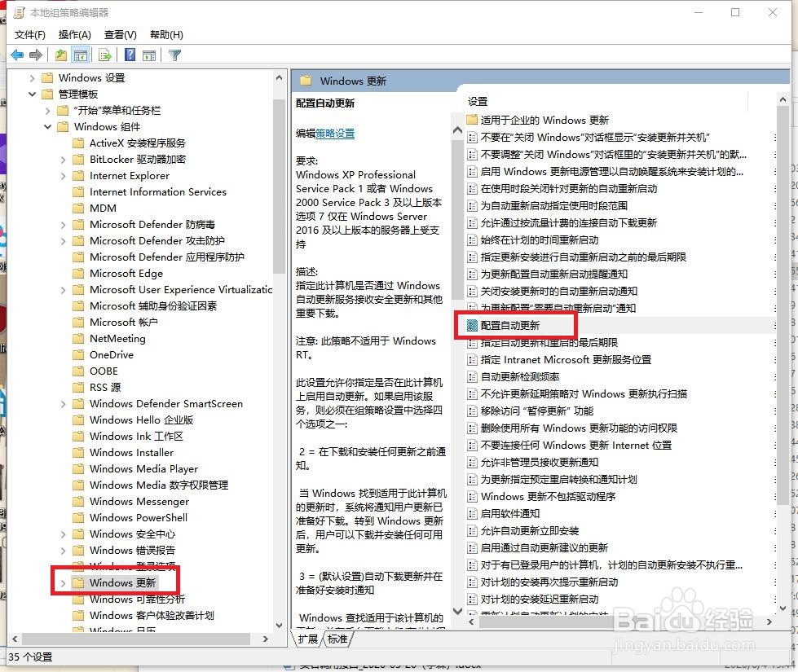This screenshot has width=798, height=672.
Task: Click policy icon beside 自动更新检测频率
Action: tap(472, 377)
